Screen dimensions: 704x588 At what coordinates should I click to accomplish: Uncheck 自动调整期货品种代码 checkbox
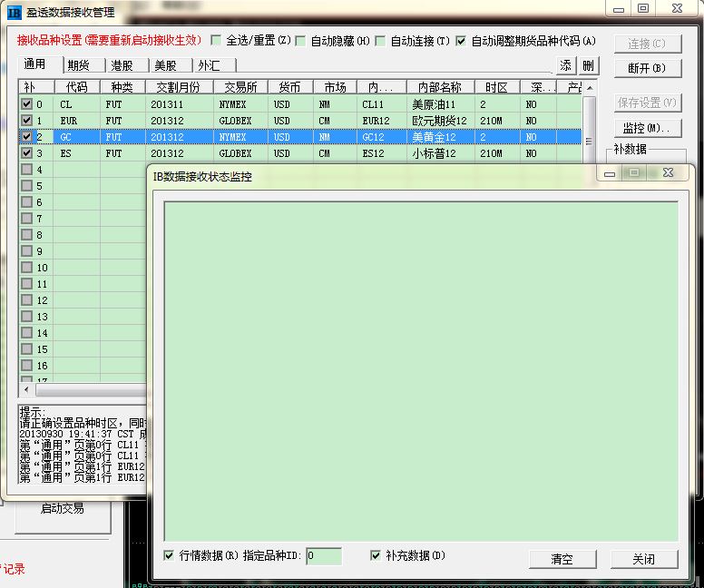click(x=461, y=41)
